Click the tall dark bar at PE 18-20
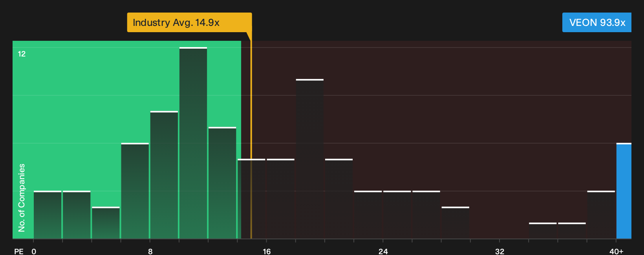Viewport: 644px width, 255px height. click(x=310, y=159)
